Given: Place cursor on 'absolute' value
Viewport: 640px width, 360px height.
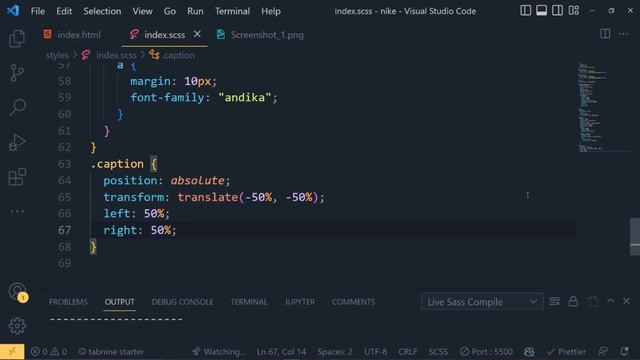Looking at the screenshot, I should (197, 180).
